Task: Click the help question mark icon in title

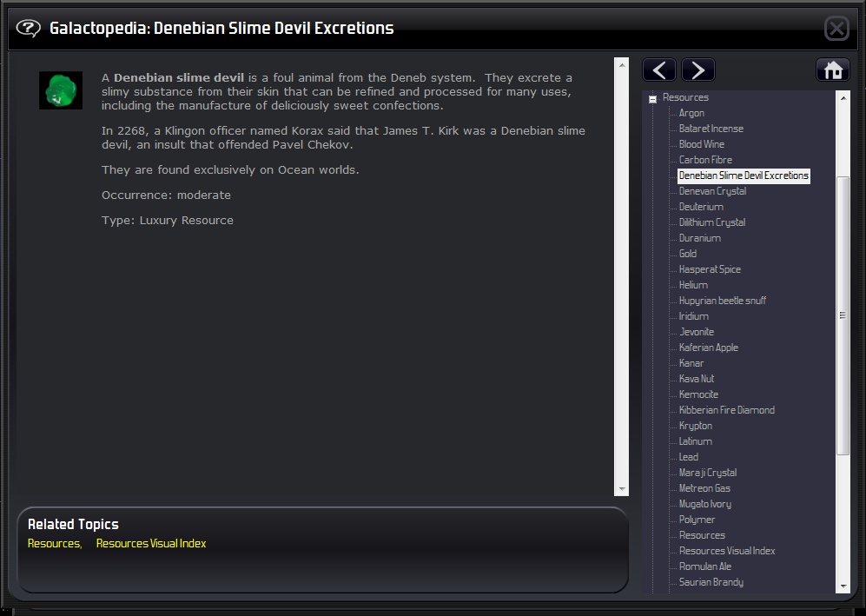Action: click(28, 28)
